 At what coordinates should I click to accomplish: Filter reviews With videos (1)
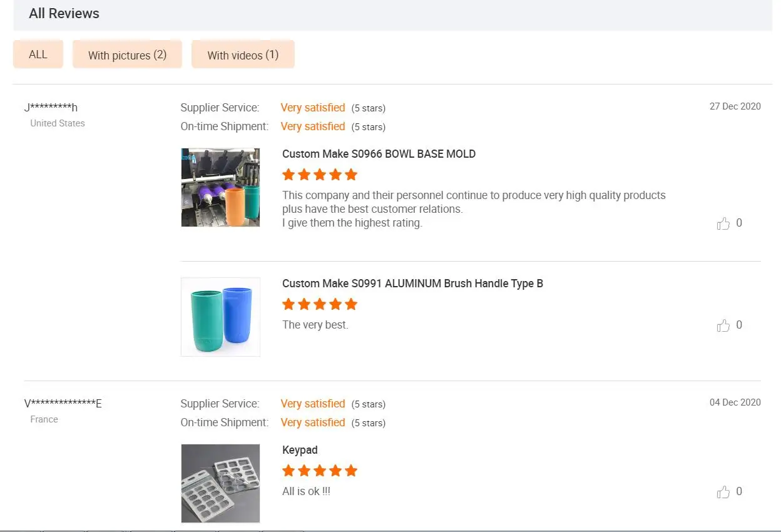[243, 55]
